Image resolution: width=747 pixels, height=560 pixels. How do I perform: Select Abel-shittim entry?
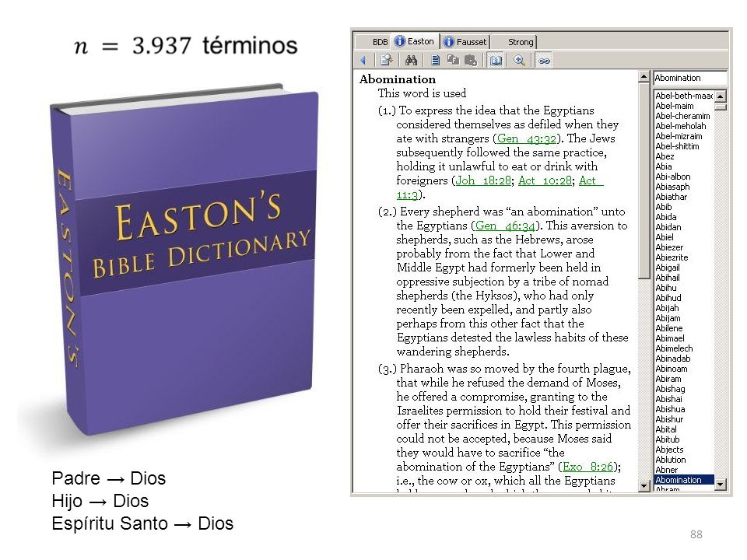(x=677, y=146)
